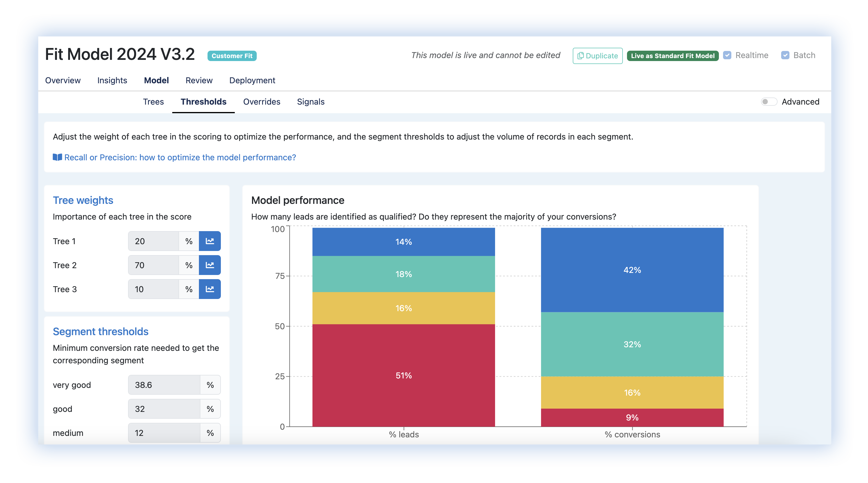Image resolution: width=868 pixels, height=483 pixels.
Task: Click the book icon beside Recall link
Action: pos(57,157)
